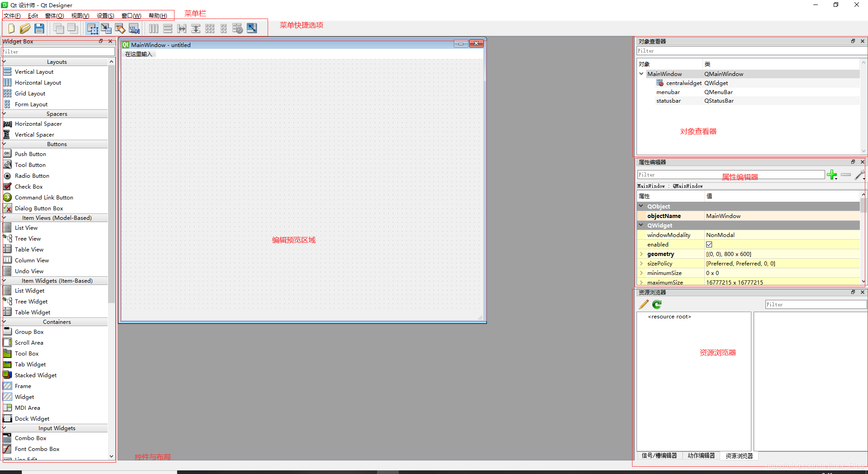Screen dimensions: 868x474
Task: Open the Edit menu
Action: (33, 16)
